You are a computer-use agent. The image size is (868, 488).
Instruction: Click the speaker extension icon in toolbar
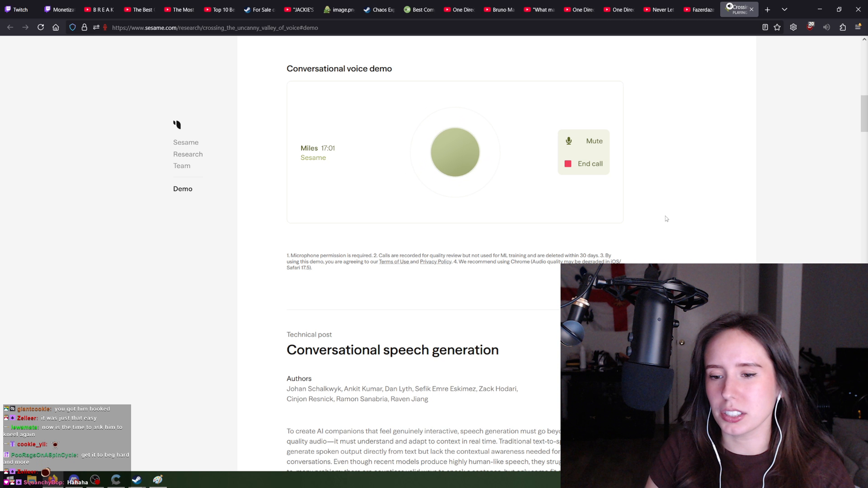coord(826,27)
